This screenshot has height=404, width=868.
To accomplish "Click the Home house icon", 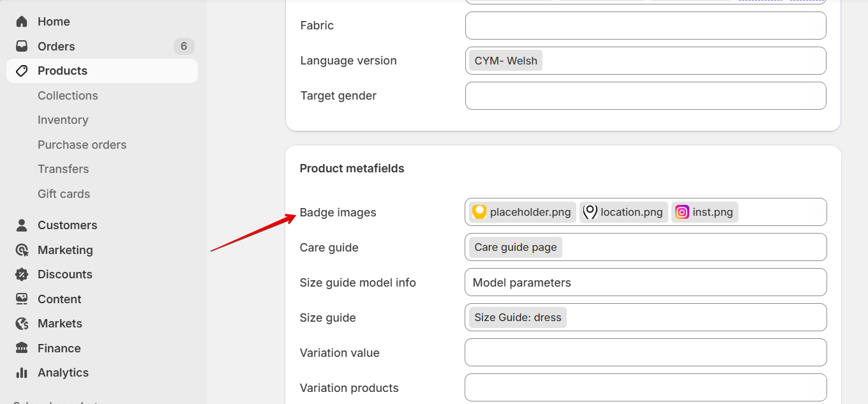I will pos(22,22).
